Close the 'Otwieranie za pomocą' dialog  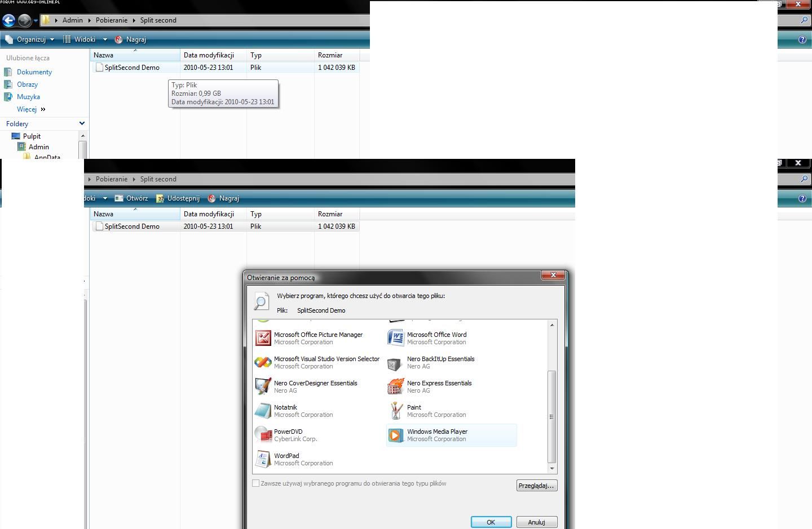tap(553, 275)
